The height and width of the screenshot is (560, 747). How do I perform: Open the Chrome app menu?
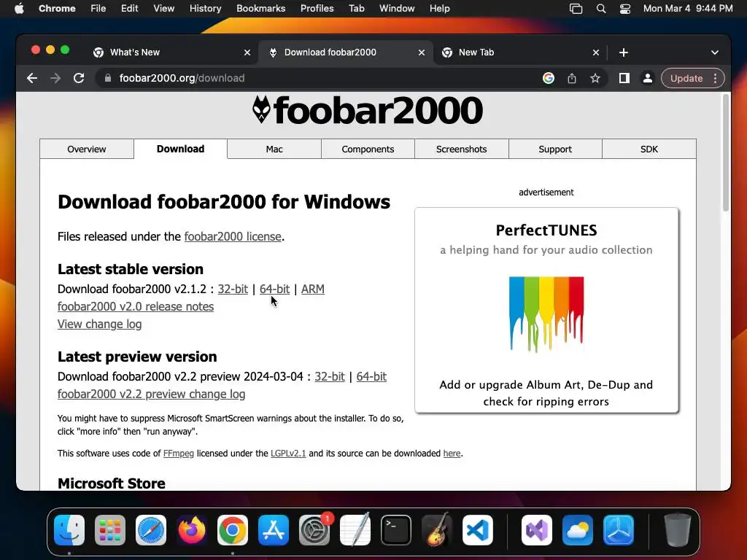coord(57,9)
